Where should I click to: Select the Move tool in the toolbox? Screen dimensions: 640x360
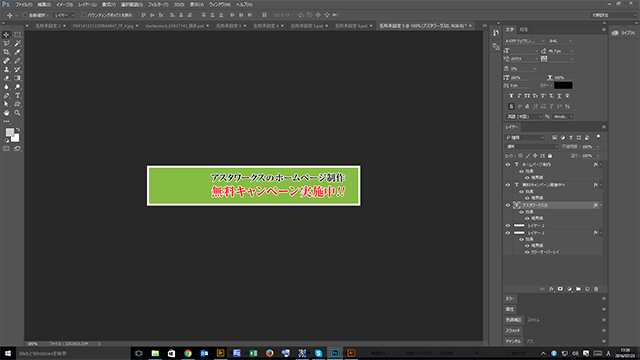pyautogui.click(x=6, y=35)
